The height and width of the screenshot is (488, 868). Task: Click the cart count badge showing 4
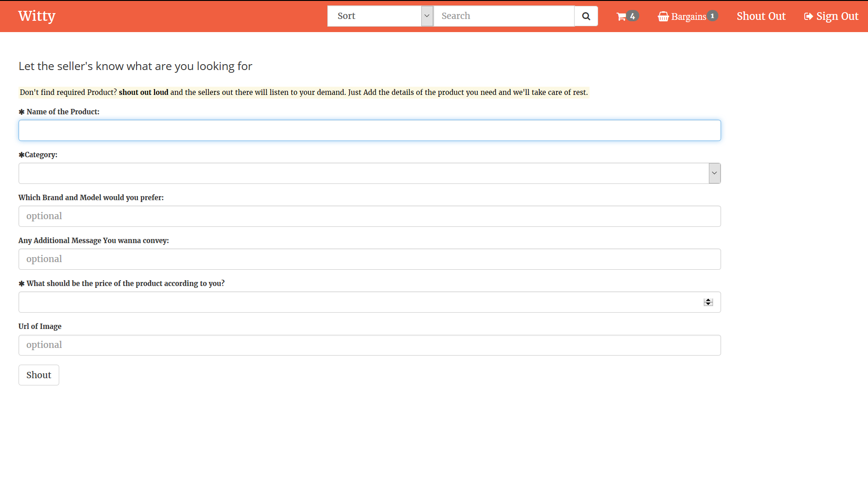632,16
